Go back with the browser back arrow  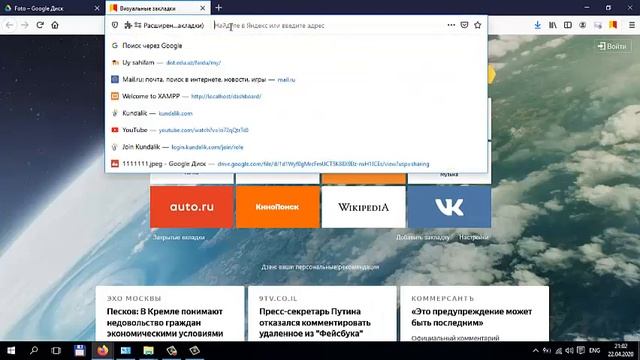10,25
